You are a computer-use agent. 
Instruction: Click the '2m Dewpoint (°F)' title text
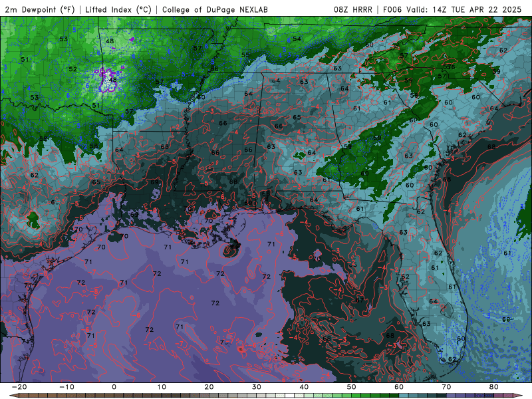(x=39, y=9)
